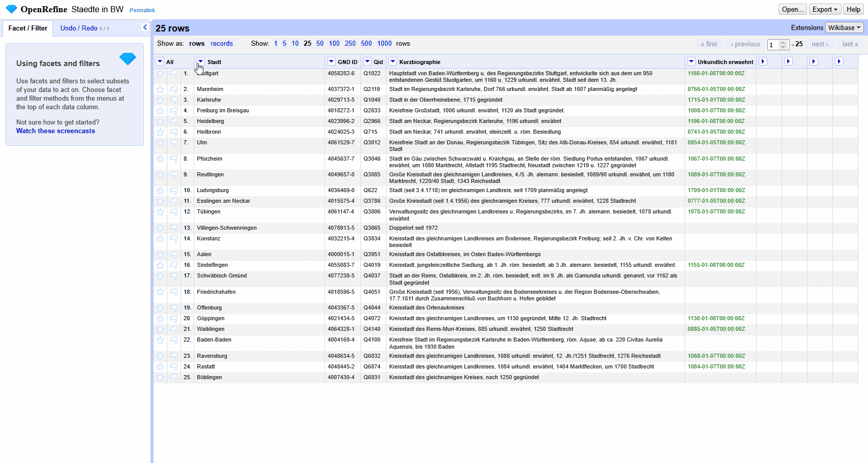The width and height of the screenshot is (868, 463).
Task: Star the Stuttgart row
Action: (160, 74)
